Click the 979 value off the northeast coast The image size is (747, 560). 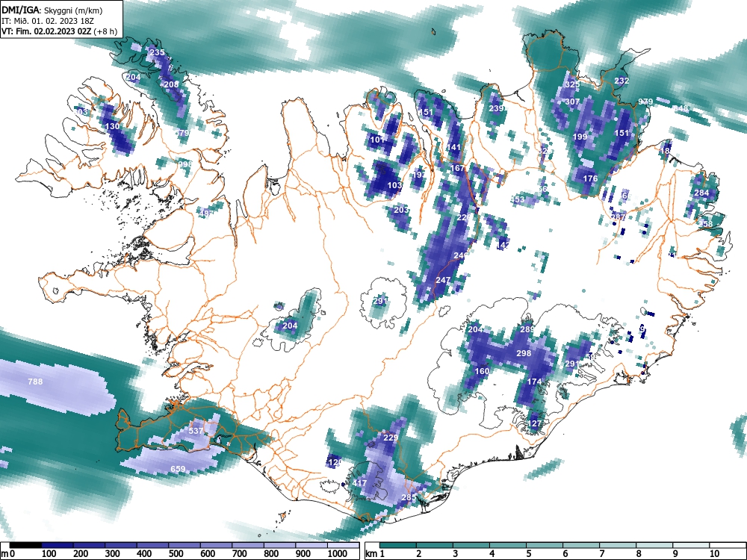[x=645, y=102]
